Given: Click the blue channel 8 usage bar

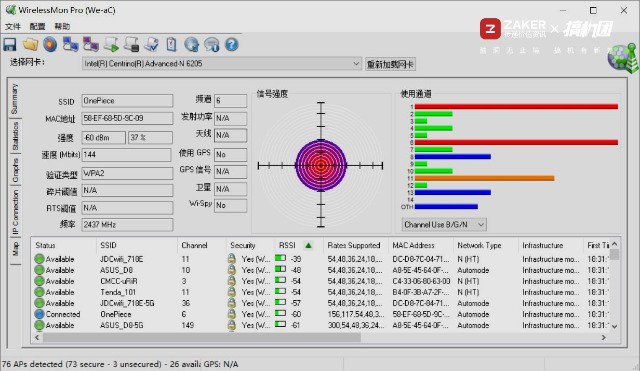Looking at the screenshot, I should [x=453, y=156].
